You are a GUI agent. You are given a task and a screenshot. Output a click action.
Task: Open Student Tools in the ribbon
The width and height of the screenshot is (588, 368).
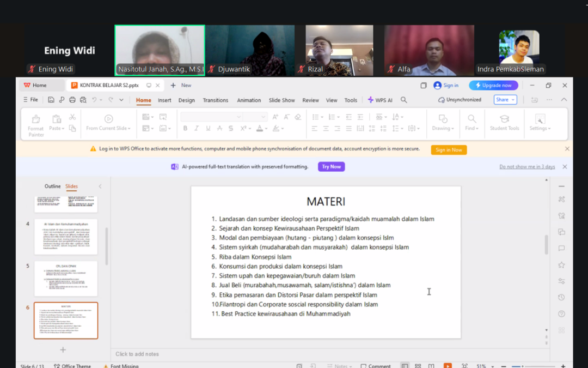pos(504,123)
